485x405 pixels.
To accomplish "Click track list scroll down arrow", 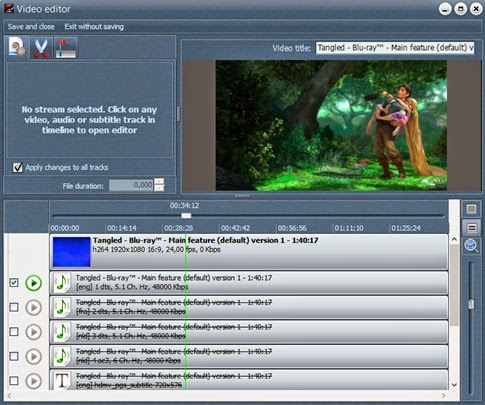I will (x=454, y=385).
